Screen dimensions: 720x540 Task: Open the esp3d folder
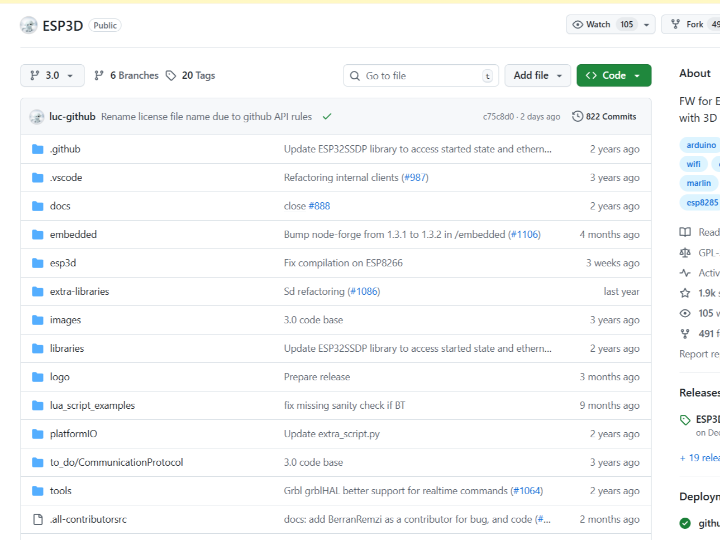64,263
